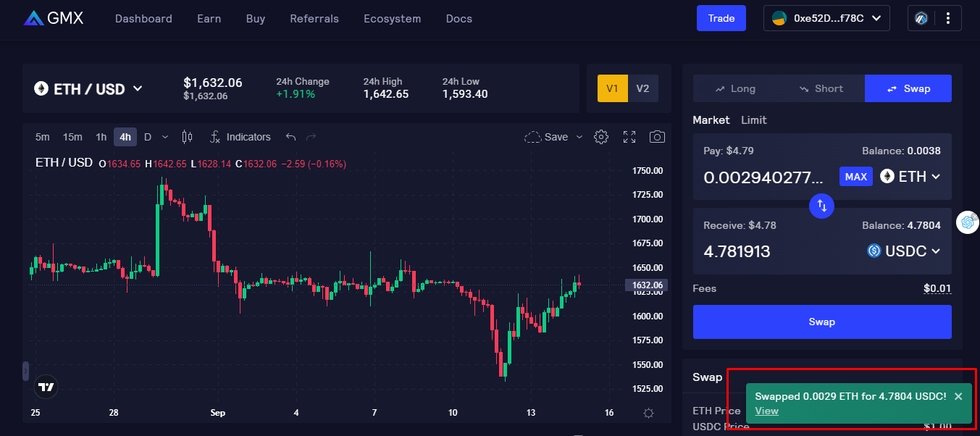Open the chart time zone settings icon

pos(648,413)
